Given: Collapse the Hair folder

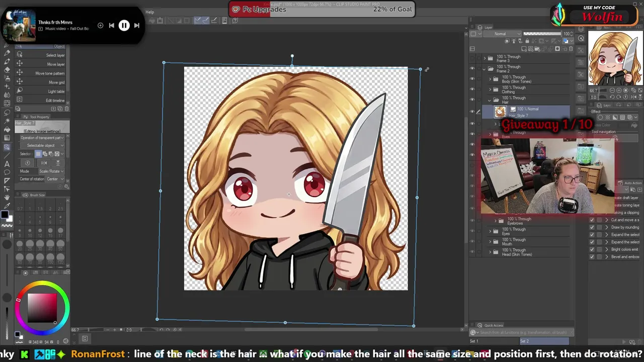Looking at the screenshot, I should (x=491, y=100).
